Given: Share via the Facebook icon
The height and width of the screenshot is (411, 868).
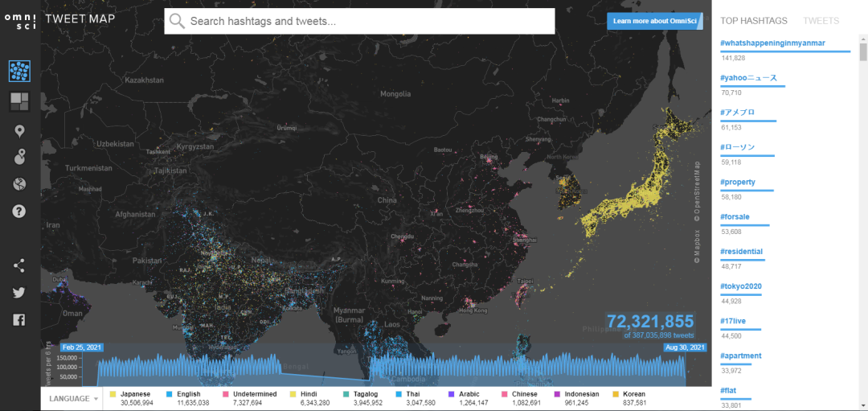Looking at the screenshot, I should [19, 319].
